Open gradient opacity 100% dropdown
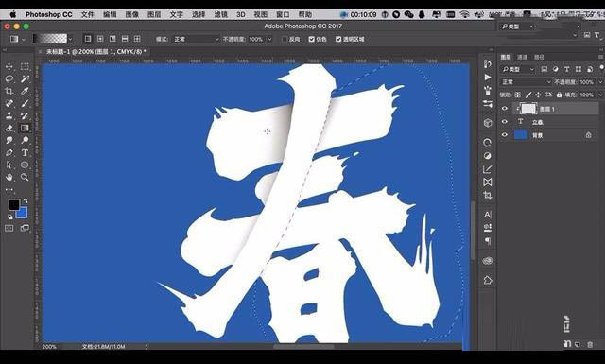The height and width of the screenshot is (364, 605). [x=269, y=39]
